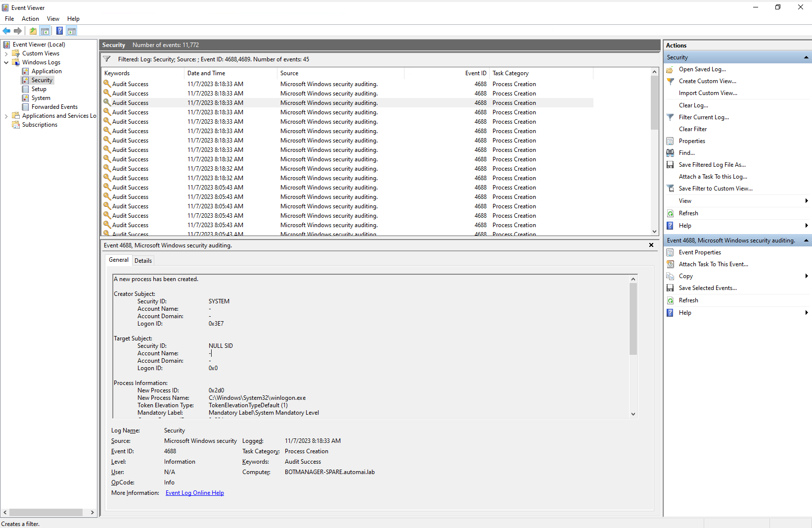Switch to the Details tab
Image resolution: width=812 pixels, height=528 pixels.
(143, 260)
